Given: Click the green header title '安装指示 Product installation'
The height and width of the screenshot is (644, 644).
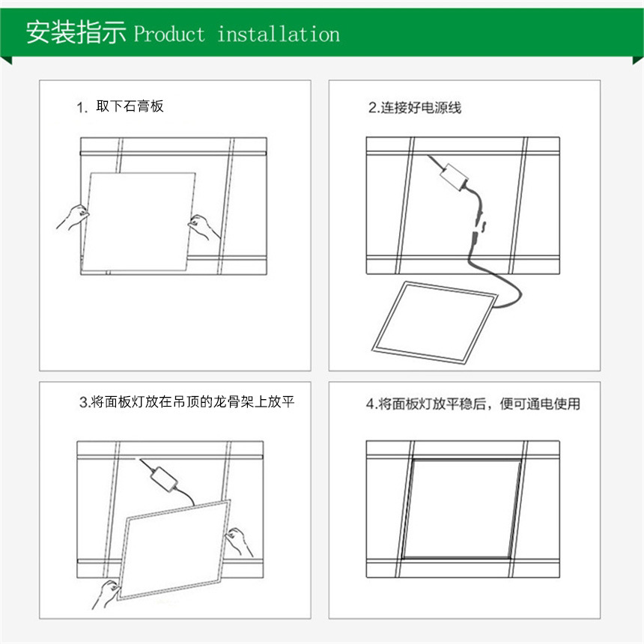Looking at the screenshot, I should 183,33.
